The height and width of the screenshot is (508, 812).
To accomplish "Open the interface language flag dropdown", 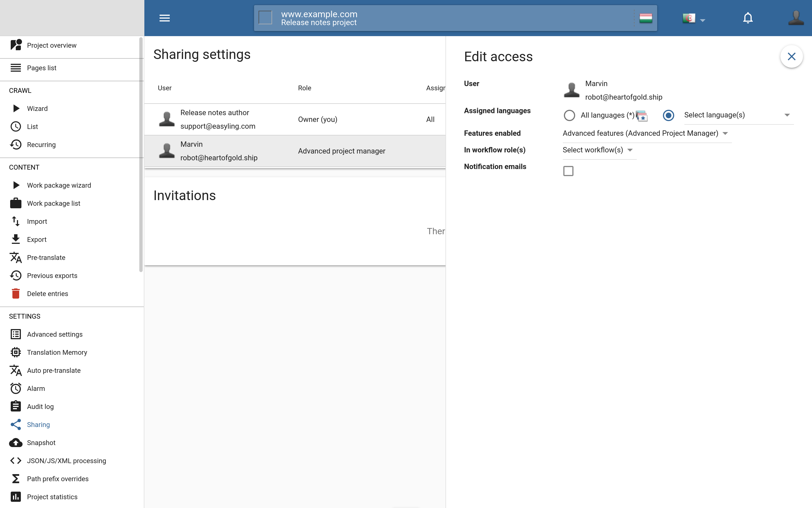I will click(x=694, y=18).
